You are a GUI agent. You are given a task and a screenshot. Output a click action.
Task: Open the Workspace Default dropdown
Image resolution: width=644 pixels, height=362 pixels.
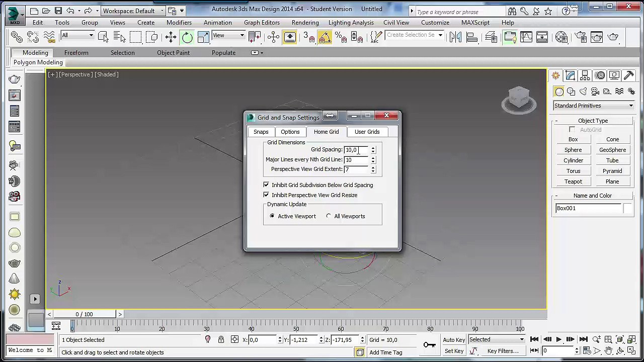point(134,11)
